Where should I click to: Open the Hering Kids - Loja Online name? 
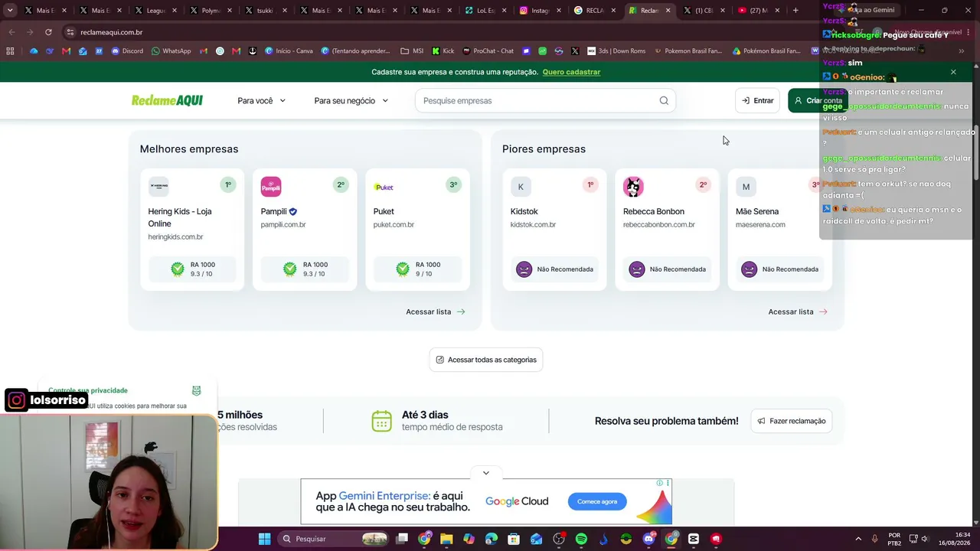(x=180, y=217)
